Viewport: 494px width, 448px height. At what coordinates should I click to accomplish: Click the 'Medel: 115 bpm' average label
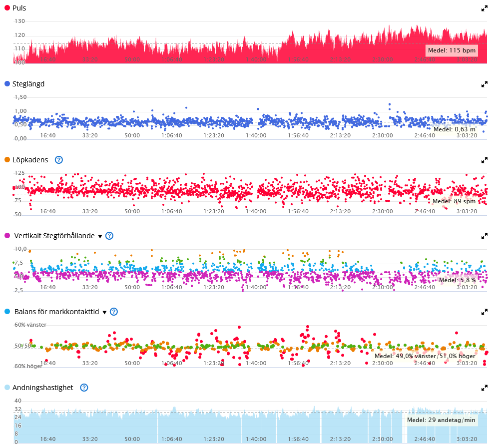(x=452, y=50)
